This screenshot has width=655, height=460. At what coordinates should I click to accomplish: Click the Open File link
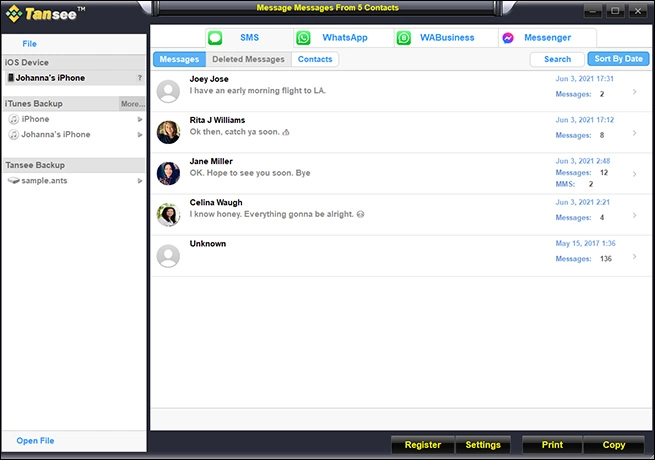point(35,441)
